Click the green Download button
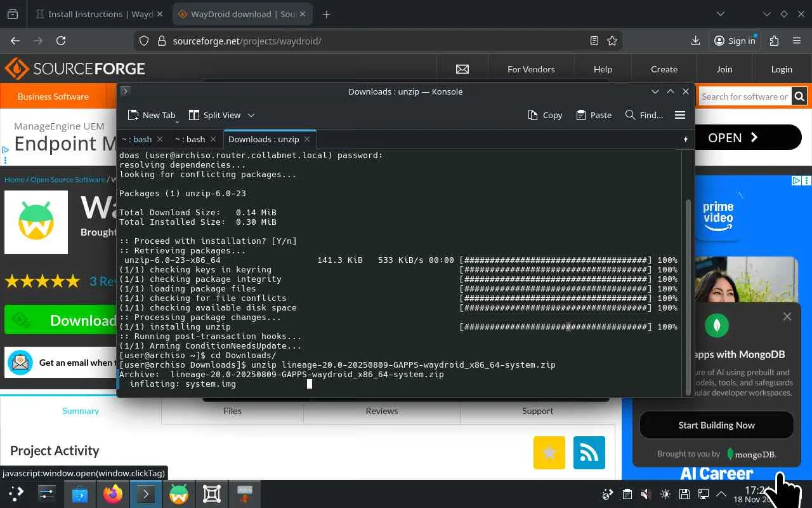This screenshot has width=812, height=508. [x=61, y=320]
